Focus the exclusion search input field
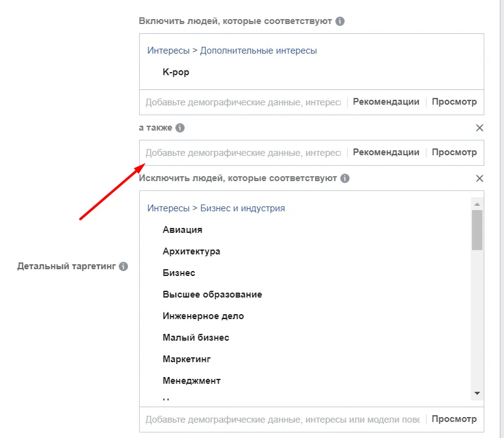504x438 pixels. [x=282, y=420]
